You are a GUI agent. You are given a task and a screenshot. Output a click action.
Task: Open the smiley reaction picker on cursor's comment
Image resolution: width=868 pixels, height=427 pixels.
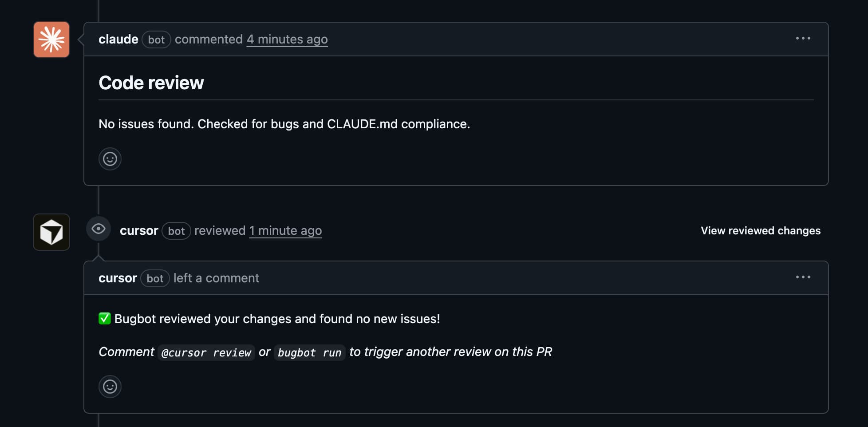tap(110, 387)
